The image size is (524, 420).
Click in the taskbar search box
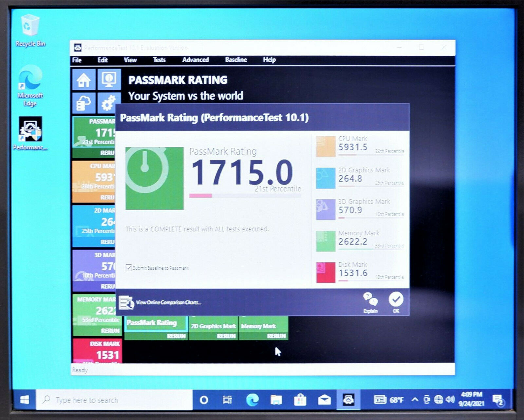(114, 400)
